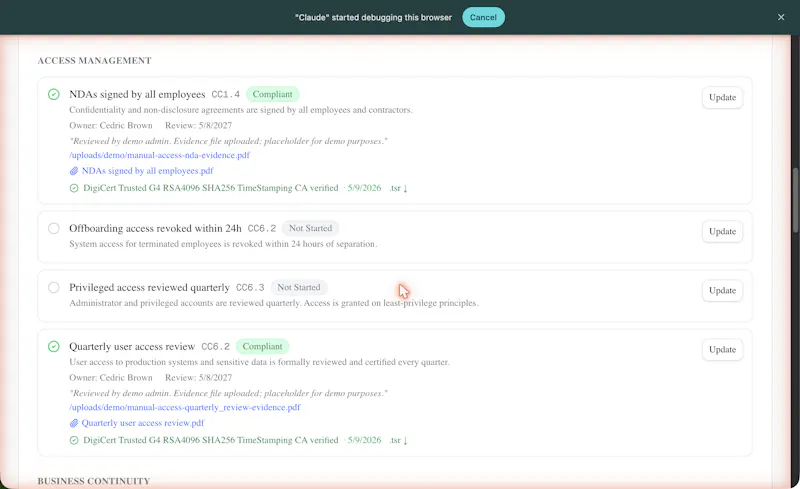
Task: Click the Compliant badge on Quarterly review card
Action: [262, 347]
